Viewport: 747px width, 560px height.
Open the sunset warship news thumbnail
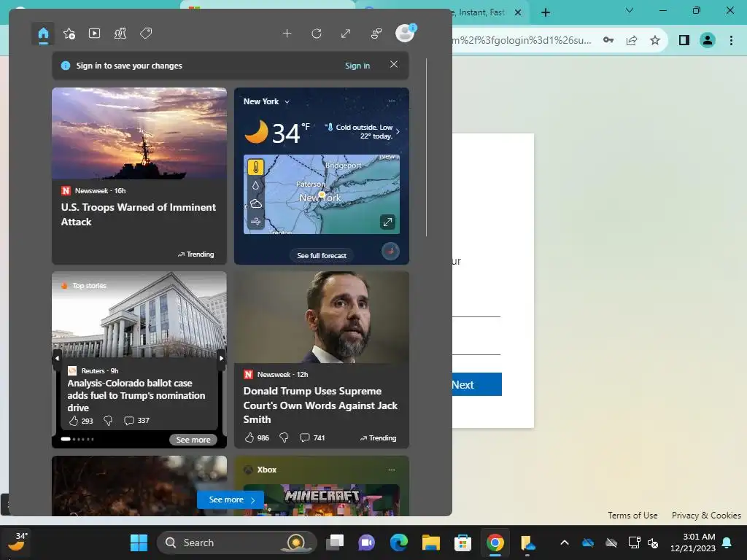tap(139, 133)
